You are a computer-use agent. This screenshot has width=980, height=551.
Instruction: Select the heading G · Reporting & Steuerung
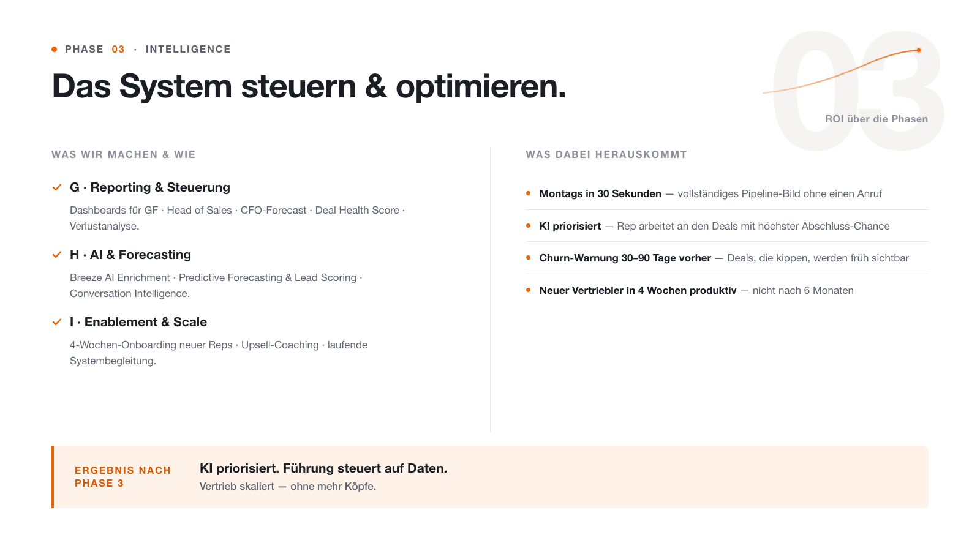click(x=150, y=187)
